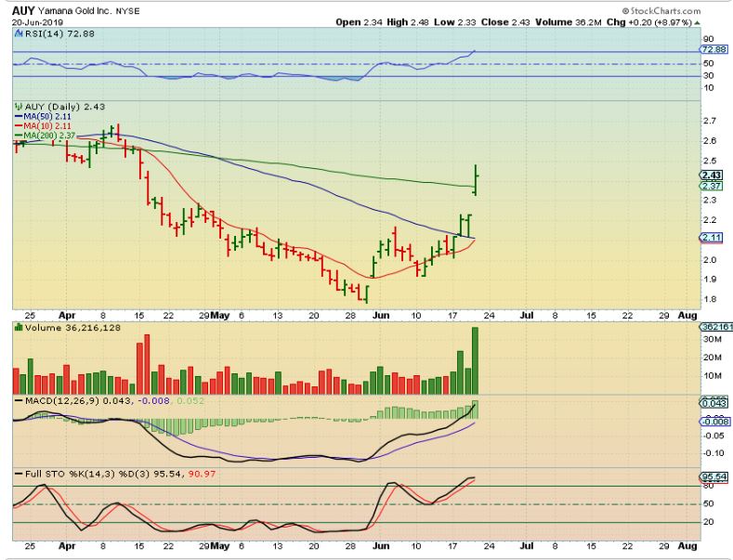The image size is (733, 560).
Task: Click the volume bars icon before Volume 36,216,128
Action: (x=19, y=327)
